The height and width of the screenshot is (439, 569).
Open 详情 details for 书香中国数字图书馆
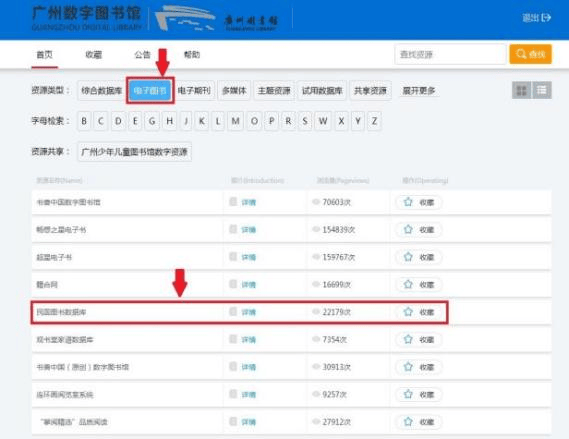249,202
